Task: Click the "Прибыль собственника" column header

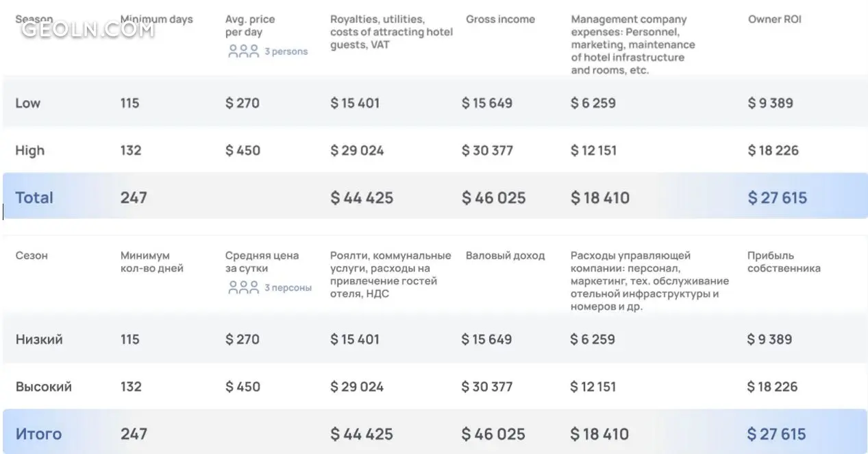Action: (784, 262)
